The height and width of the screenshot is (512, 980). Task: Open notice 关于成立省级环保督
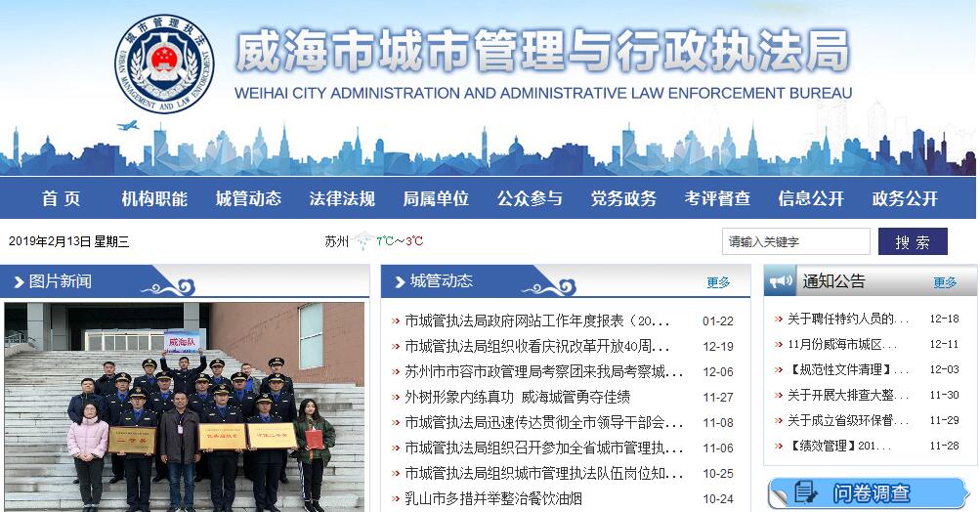(x=847, y=420)
